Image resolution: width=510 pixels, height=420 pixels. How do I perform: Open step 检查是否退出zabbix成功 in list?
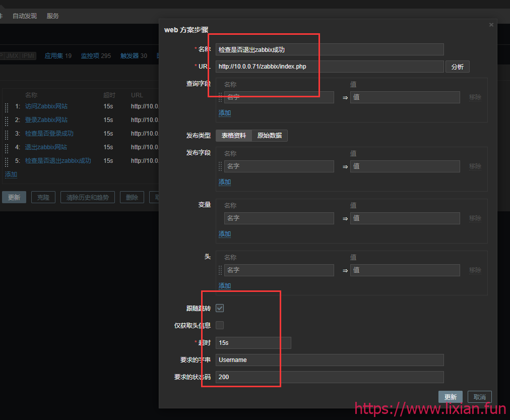click(58, 161)
